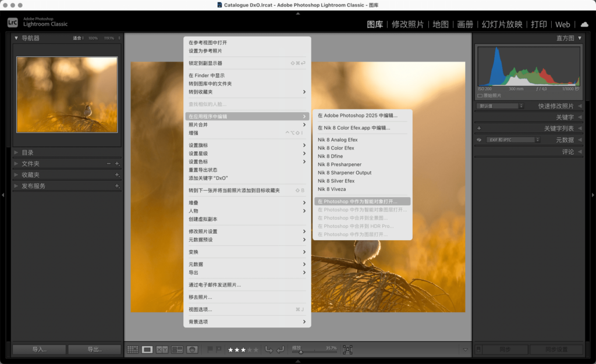
Task: Toggle the left panel group side arrow
Action: (x=3, y=195)
